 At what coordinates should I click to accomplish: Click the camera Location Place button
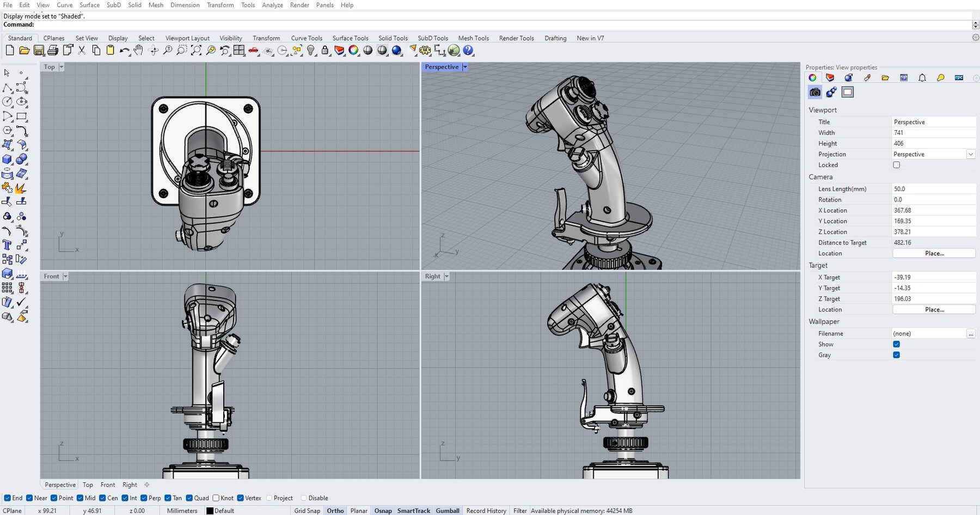coord(934,253)
